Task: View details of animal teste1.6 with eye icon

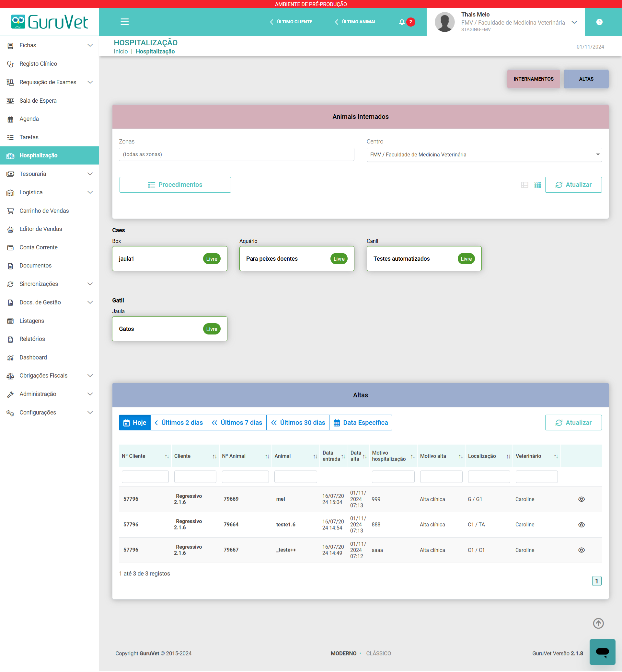Action: click(581, 525)
